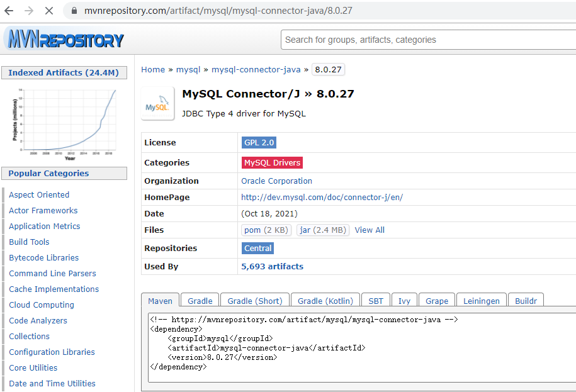
Task: Open the 5,693 artifacts usage link
Action: pyautogui.click(x=272, y=267)
